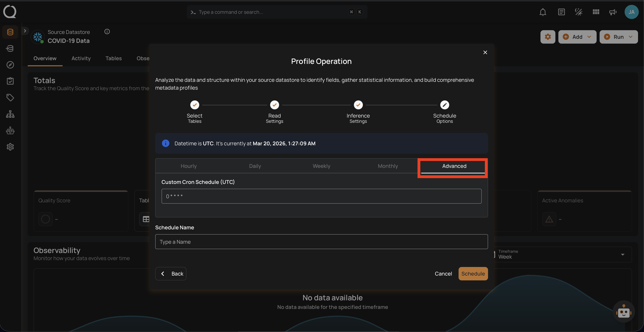The width and height of the screenshot is (644, 332).
Task: Open the tag icon in the sidebar
Action: coord(10,97)
